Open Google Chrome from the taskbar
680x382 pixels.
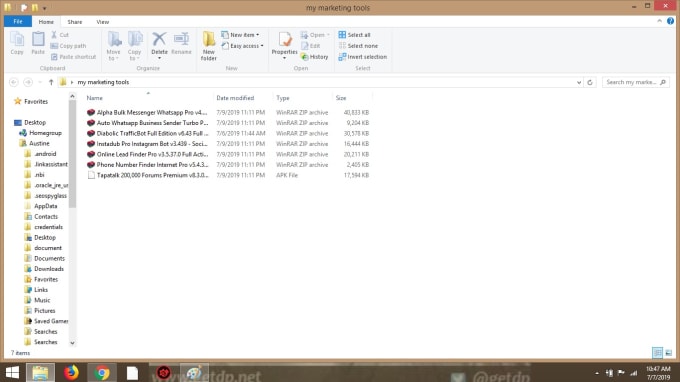[102, 373]
